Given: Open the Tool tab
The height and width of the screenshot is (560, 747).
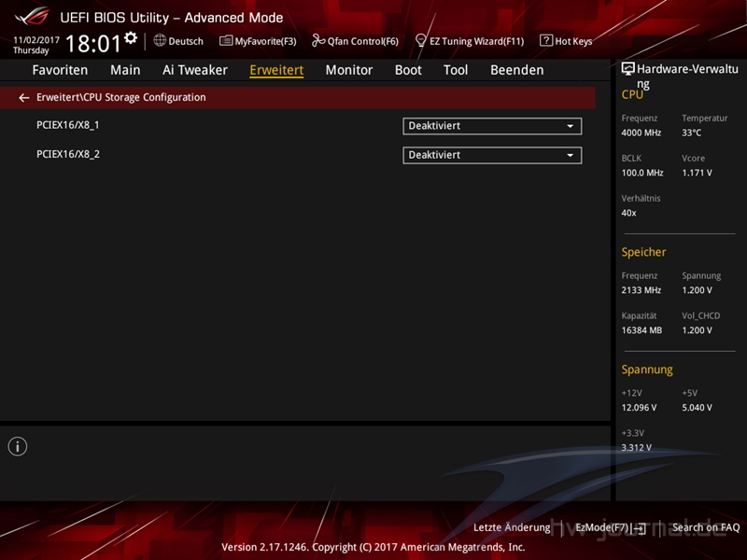Looking at the screenshot, I should (456, 70).
